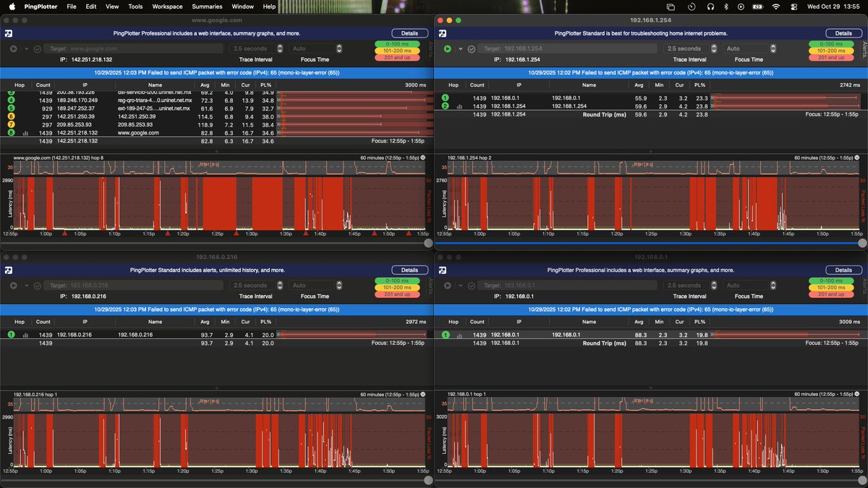The height and width of the screenshot is (488, 868).
Task: Open the Summaries menu
Action: [x=207, y=6]
